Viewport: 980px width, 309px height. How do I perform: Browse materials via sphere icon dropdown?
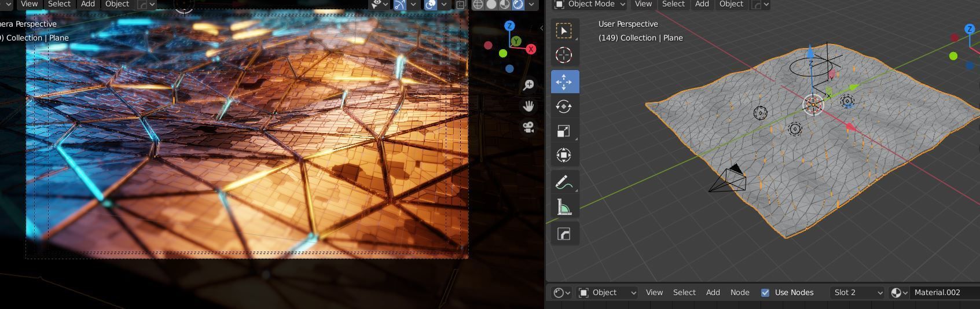pyautogui.click(x=899, y=293)
